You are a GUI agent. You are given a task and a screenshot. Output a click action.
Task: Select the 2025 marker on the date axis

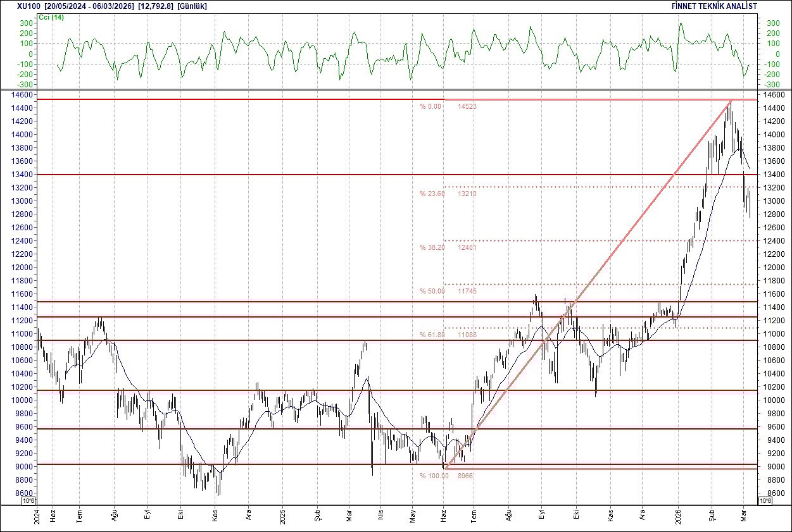(x=284, y=517)
